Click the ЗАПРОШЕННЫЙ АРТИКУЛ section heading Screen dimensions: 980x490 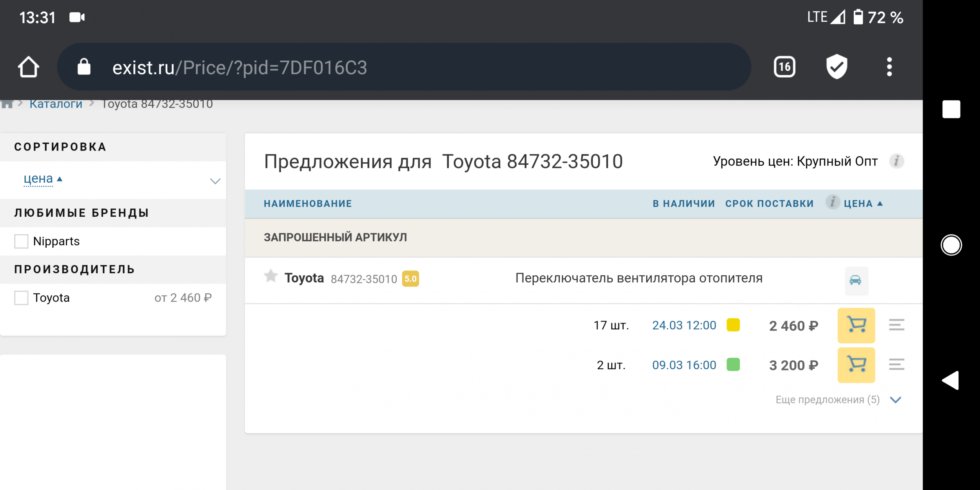(x=335, y=237)
